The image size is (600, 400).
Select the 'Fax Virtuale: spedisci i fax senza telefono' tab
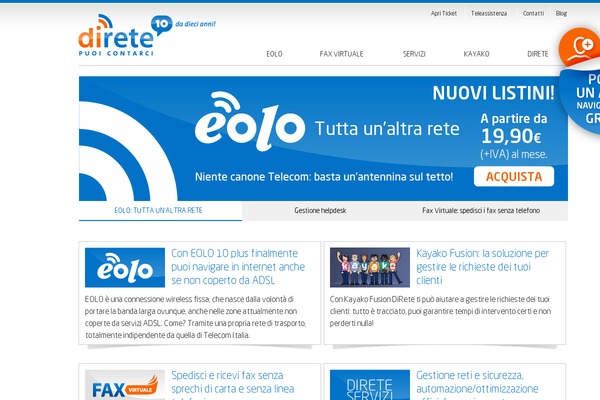pos(481,211)
